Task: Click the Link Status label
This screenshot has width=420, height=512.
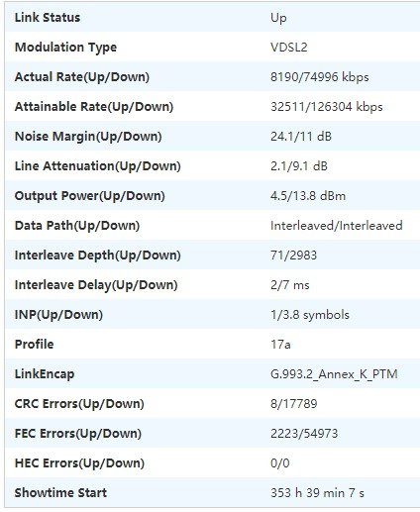Action: 48,18
